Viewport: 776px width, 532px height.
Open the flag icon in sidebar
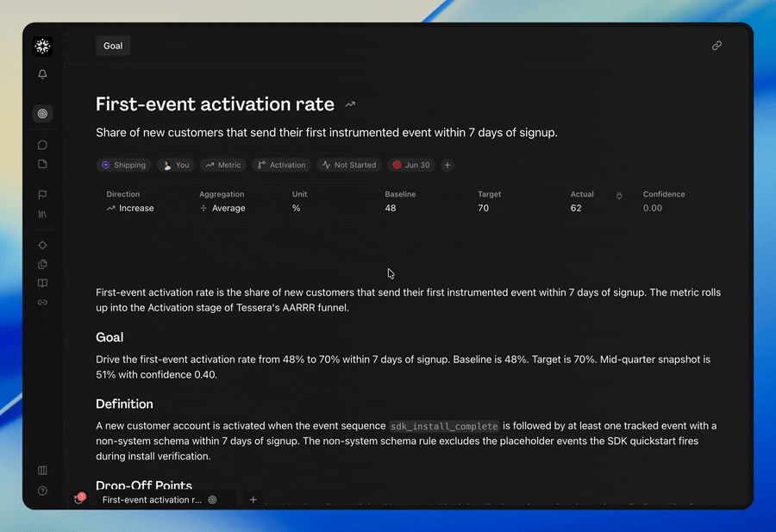[42, 195]
